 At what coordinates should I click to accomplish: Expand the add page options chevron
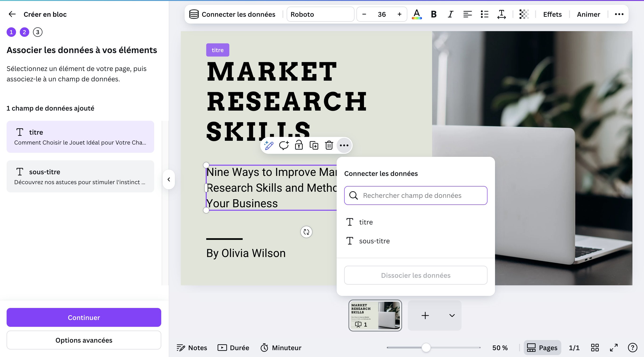click(x=452, y=315)
